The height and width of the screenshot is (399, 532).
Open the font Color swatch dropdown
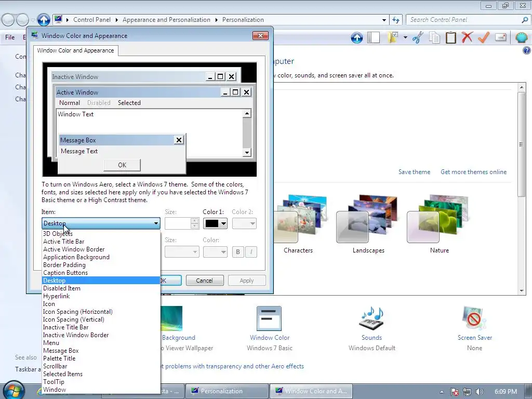(x=215, y=252)
